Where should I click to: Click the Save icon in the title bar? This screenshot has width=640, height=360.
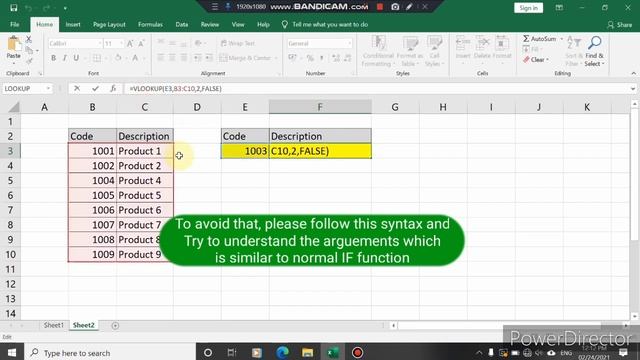click(x=13, y=8)
